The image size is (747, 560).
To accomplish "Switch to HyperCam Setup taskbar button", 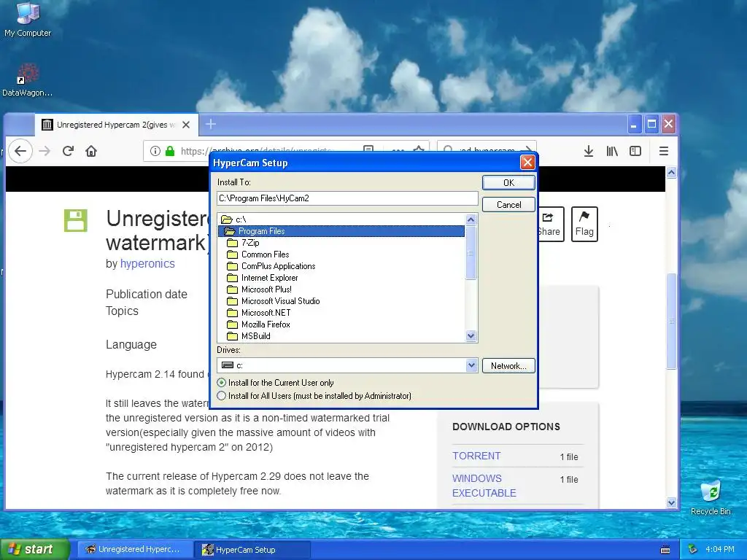I will pos(252,550).
